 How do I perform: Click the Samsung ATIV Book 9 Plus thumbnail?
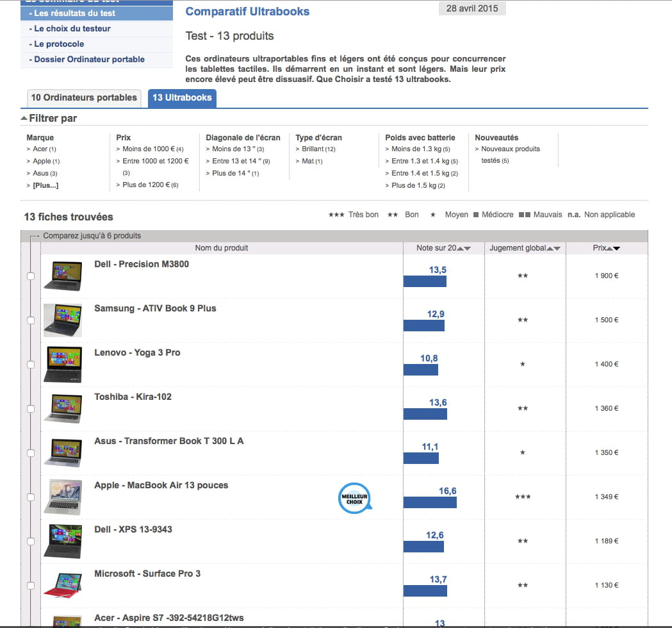(63, 320)
